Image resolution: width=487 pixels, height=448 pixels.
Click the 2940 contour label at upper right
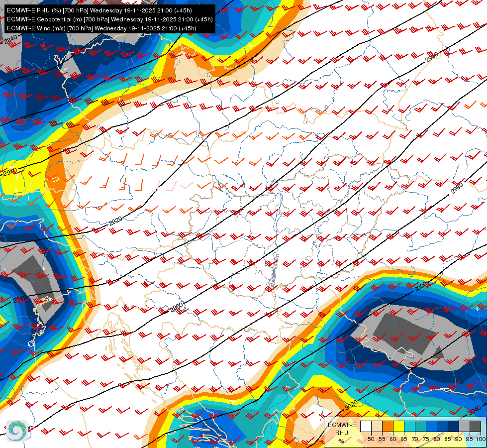pyautogui.click(x=432, y=57)
